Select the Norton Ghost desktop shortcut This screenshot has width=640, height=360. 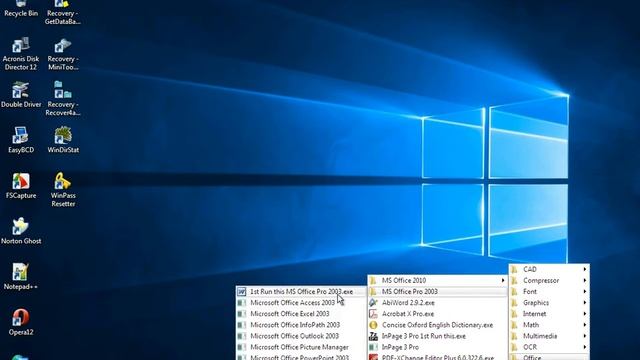click(x=21, y=231)
